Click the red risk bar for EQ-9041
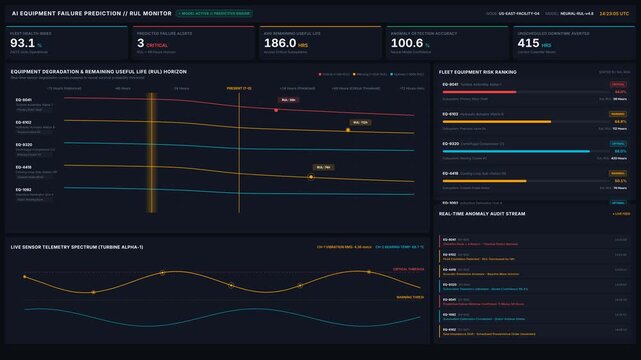The width and height of the screenshot is (641, 360). tap(479, 92)
